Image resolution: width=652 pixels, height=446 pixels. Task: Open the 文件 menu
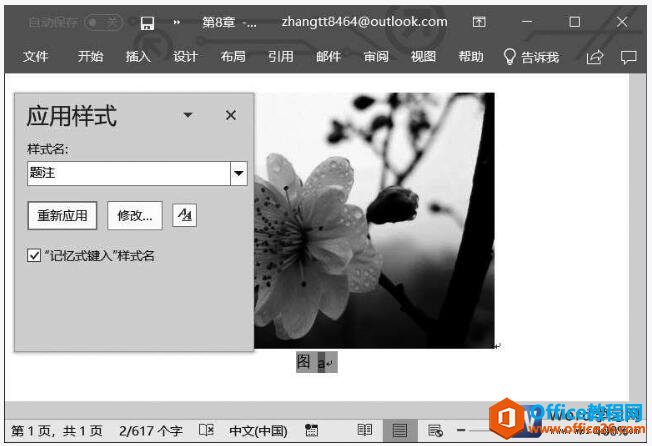[35, 56]
